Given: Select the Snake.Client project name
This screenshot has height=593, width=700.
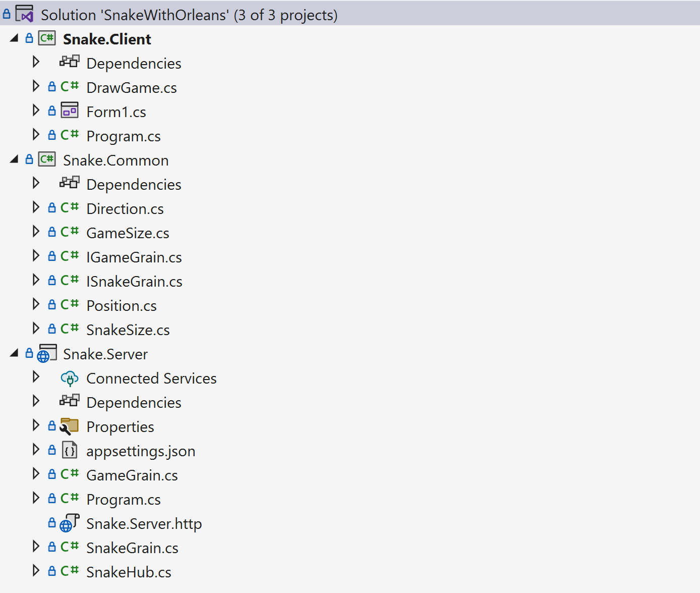Looking at the screenshot, I should tap(107, 39).
